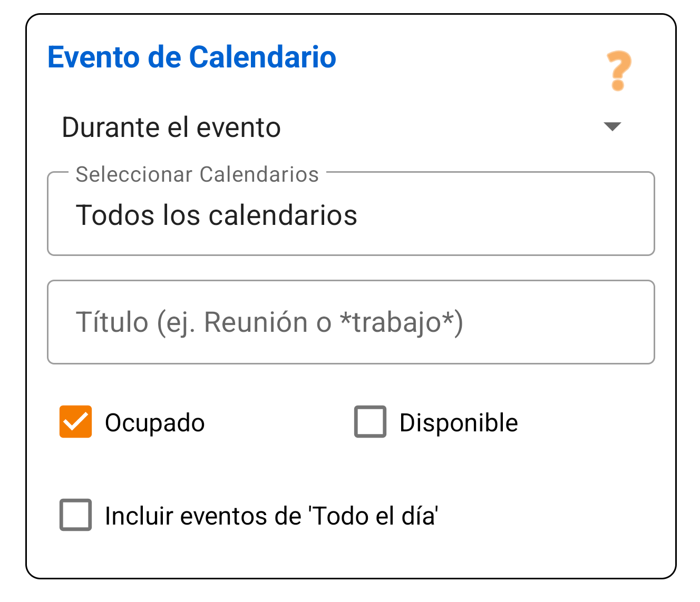
Task: Focus the event title text box
Action: tap(351, 322)
